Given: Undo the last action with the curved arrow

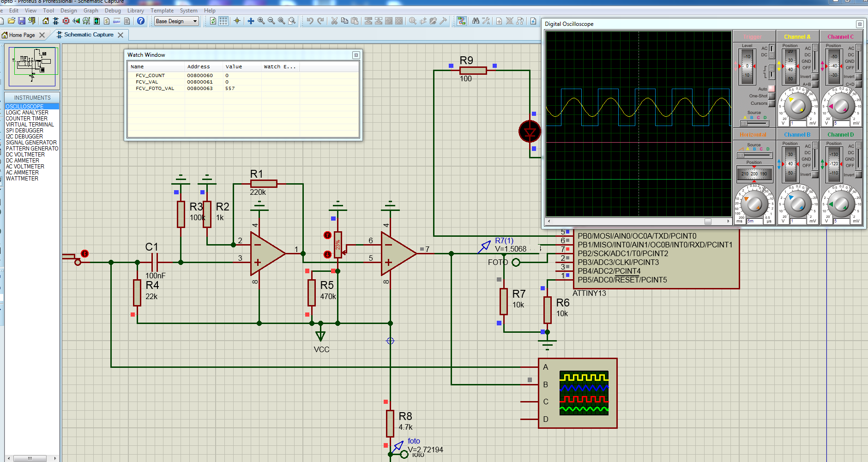Looking at the screenshot, I should (x=310, y=21).
